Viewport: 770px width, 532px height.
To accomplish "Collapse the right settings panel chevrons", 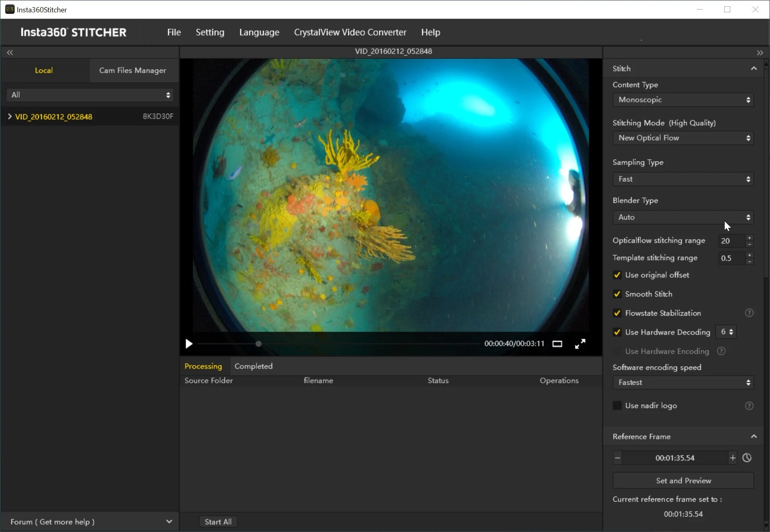I will [x=760, y=53].
